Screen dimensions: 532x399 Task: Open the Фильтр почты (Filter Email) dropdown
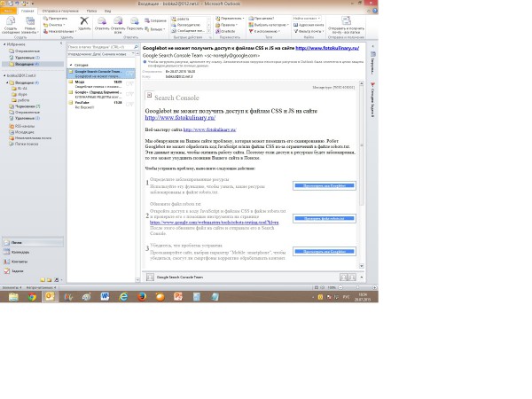coord(309,31)
